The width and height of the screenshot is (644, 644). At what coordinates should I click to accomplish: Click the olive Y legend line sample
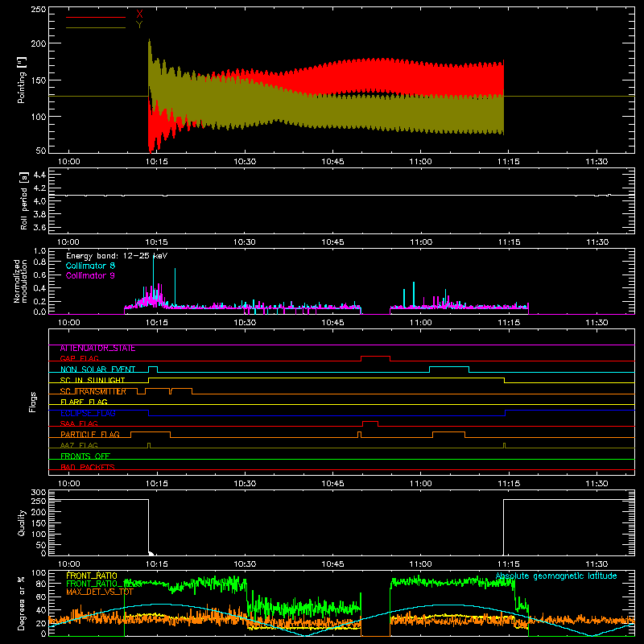click(x=96, y=27)
